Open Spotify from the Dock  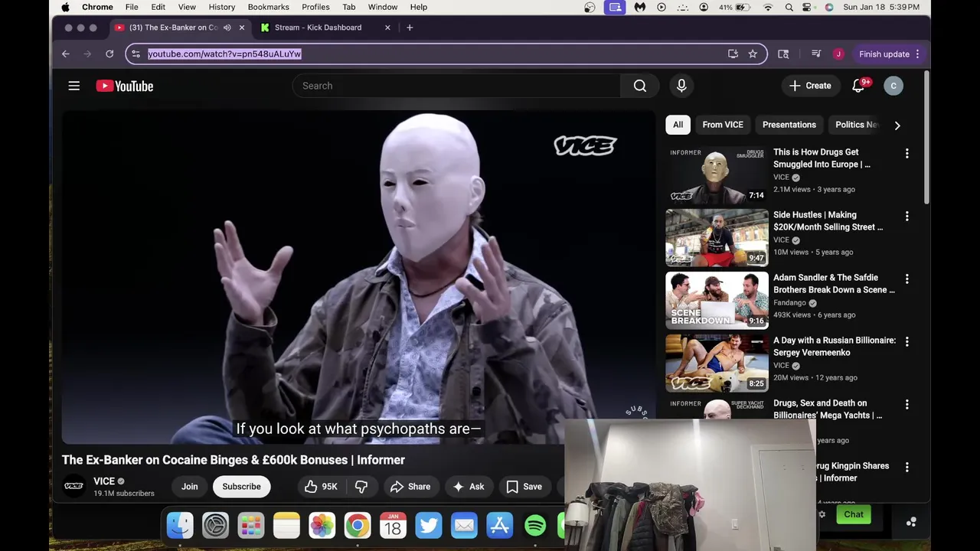[535, 526]
